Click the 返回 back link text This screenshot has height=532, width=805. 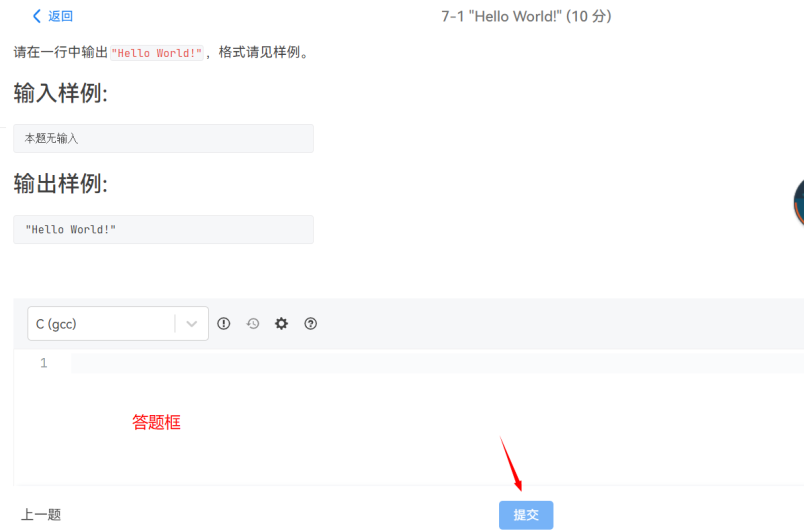pyautogui.click(x=60, y=16)
